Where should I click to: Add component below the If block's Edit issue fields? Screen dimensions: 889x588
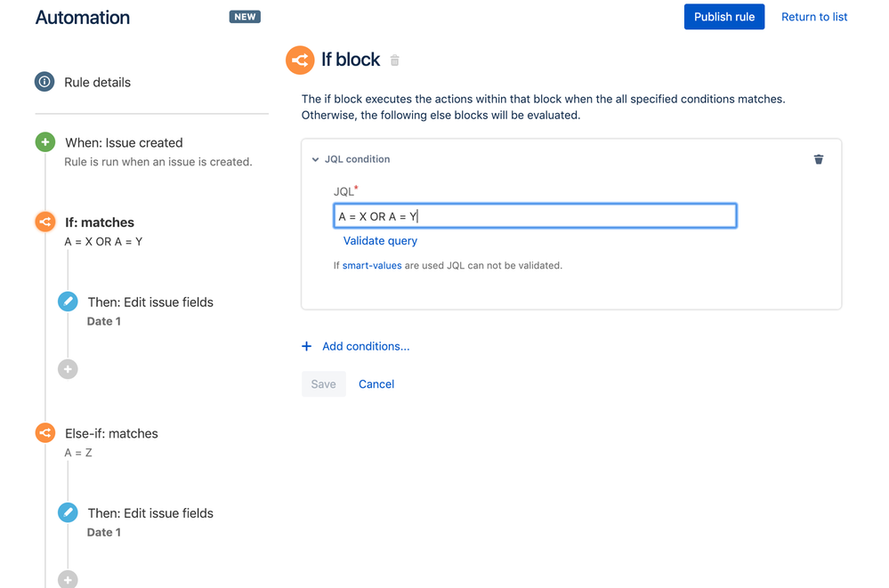(x=68, y=369)
